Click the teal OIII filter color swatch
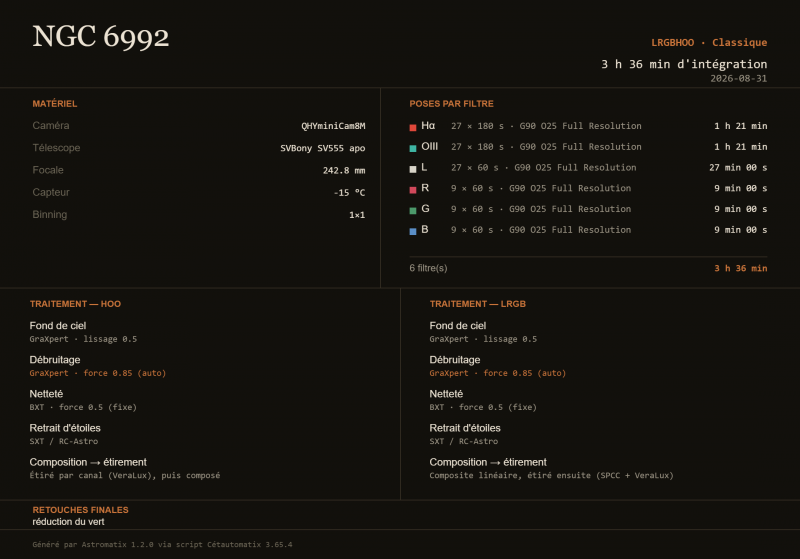The height and width of the screenshot is (559, 800). (x=413, y=148)
